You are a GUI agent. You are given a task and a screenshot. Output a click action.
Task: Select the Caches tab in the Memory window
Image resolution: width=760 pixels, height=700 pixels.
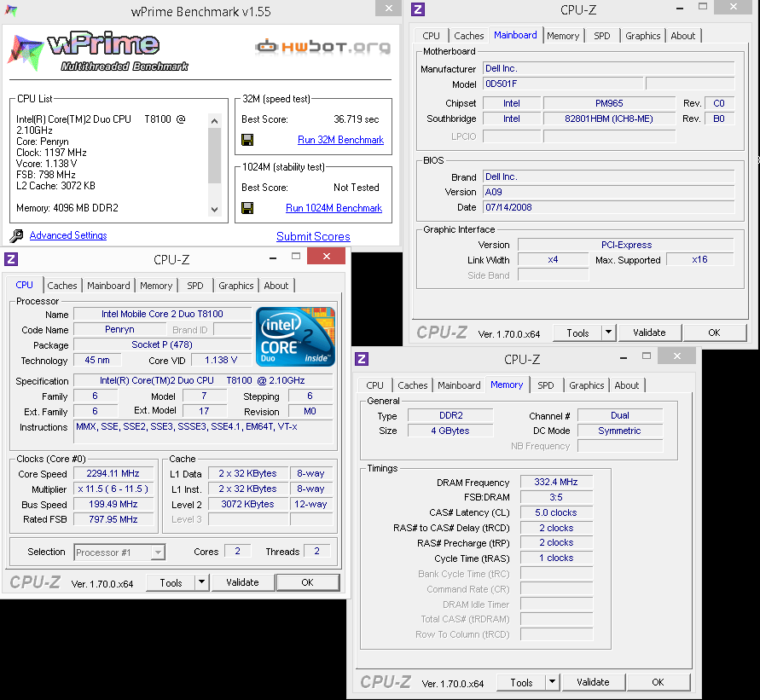413,385
